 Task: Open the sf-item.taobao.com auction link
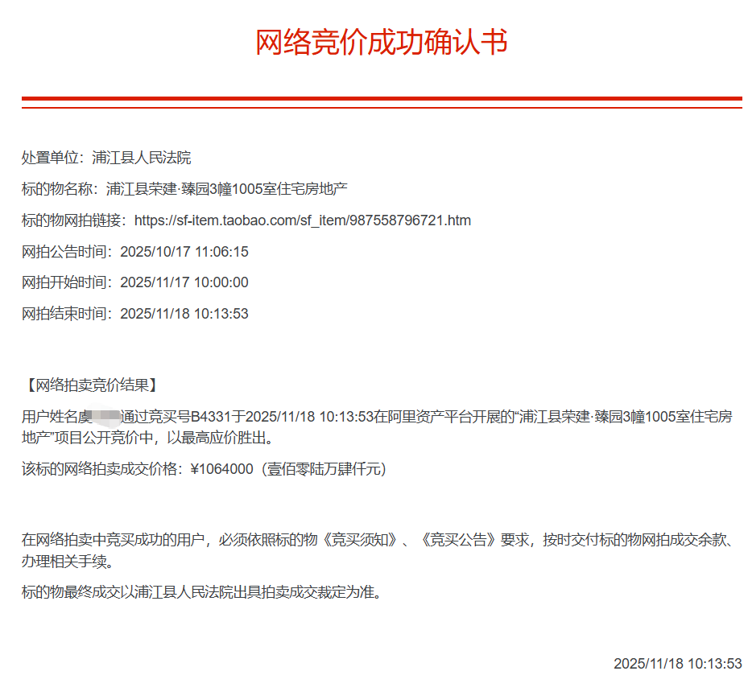click(302, 220)
